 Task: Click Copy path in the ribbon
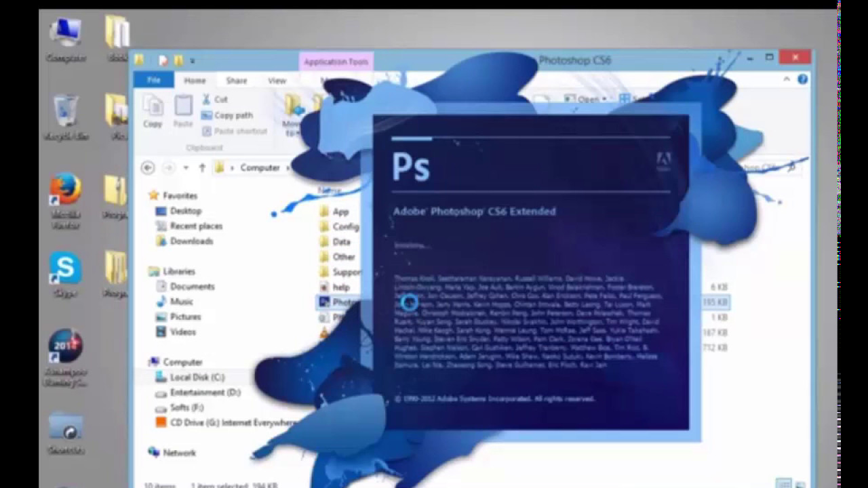(x=227, y=115)
